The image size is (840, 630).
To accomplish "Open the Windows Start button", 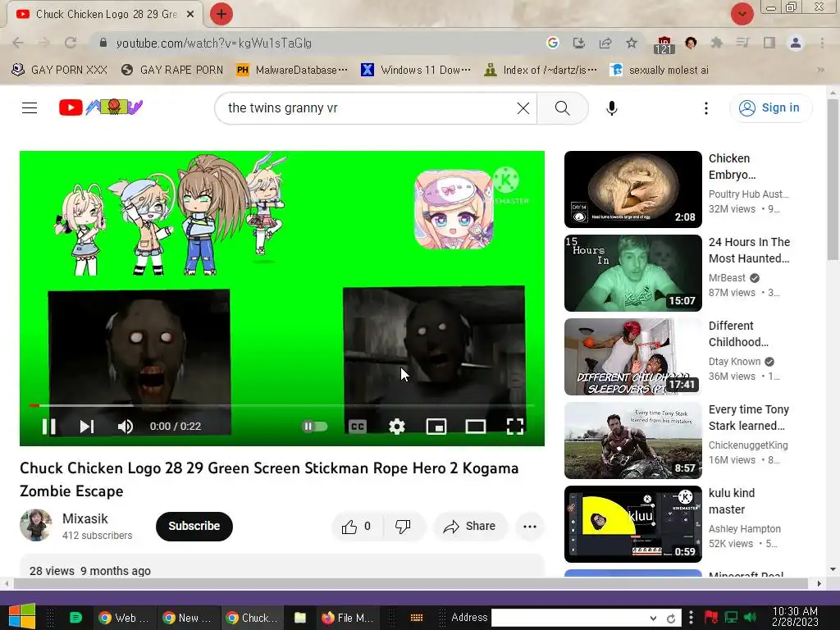I will pyautogui.click(x=21, y=617).
